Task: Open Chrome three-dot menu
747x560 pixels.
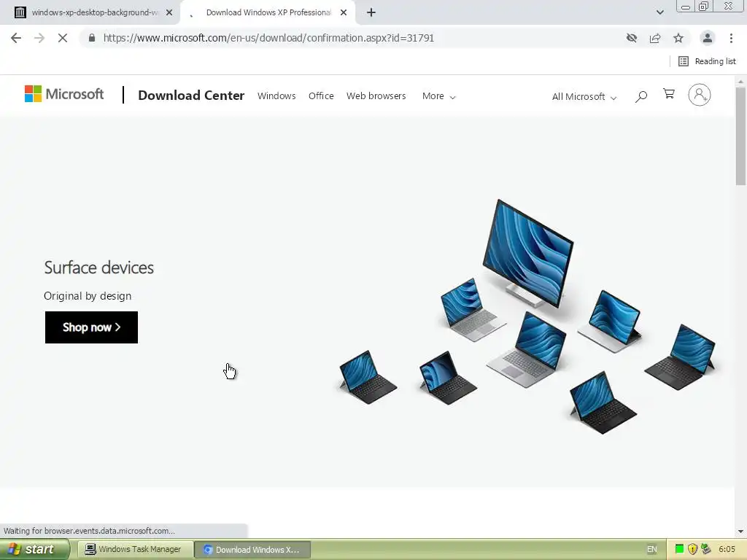Action: [731, 38]
